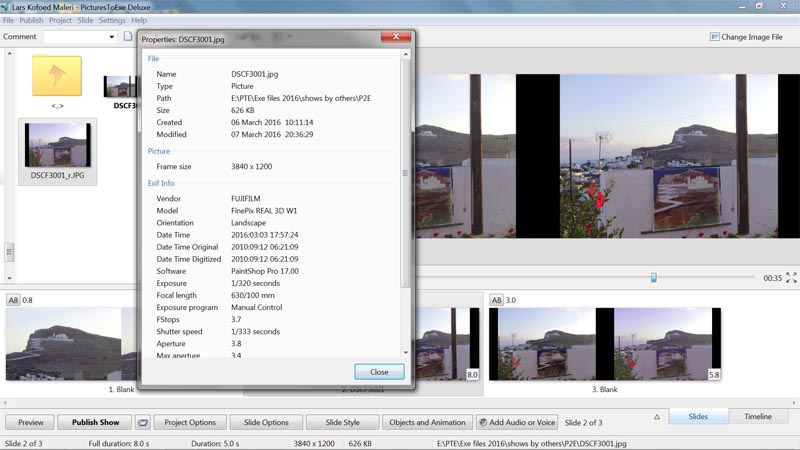Open the Help menu

(x=139, y=20)
